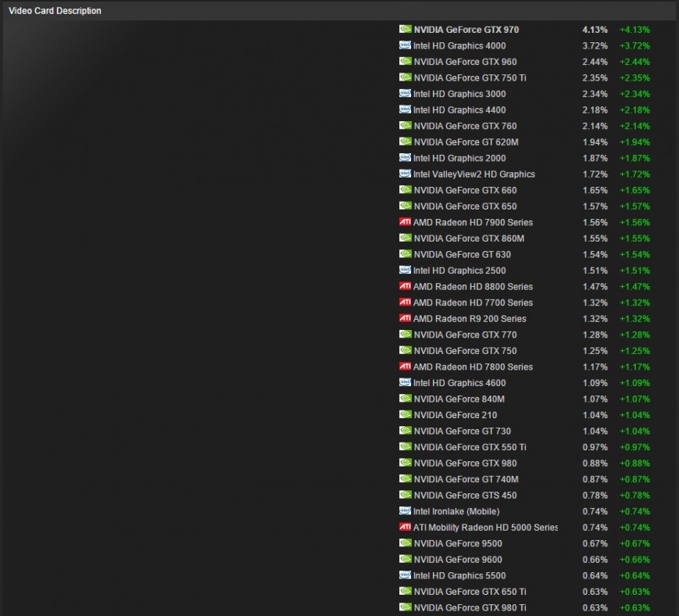Click Intel logo beside HD Graphics 2000
This screenshot has height=616, width=679.
[x=405, y=157]
